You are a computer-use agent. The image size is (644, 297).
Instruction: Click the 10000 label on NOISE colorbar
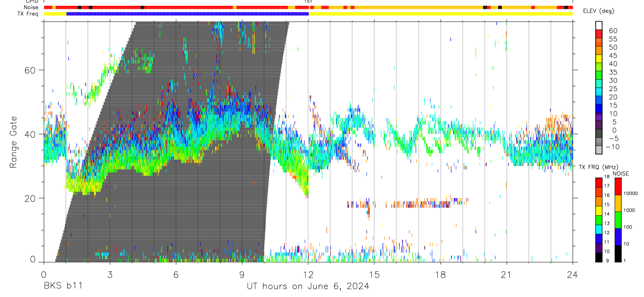[x=630, y=193]
